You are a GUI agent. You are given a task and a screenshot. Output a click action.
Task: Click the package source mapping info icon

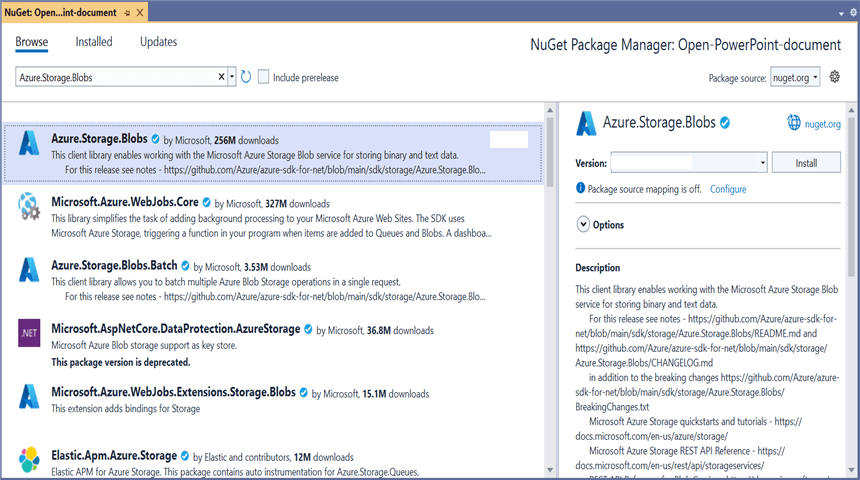(580, 188)
